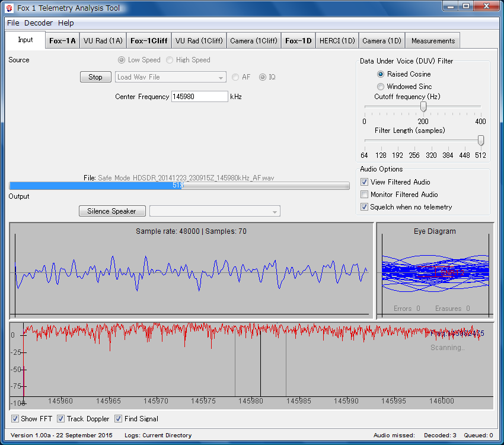Click the Stop button

(95, 77)
